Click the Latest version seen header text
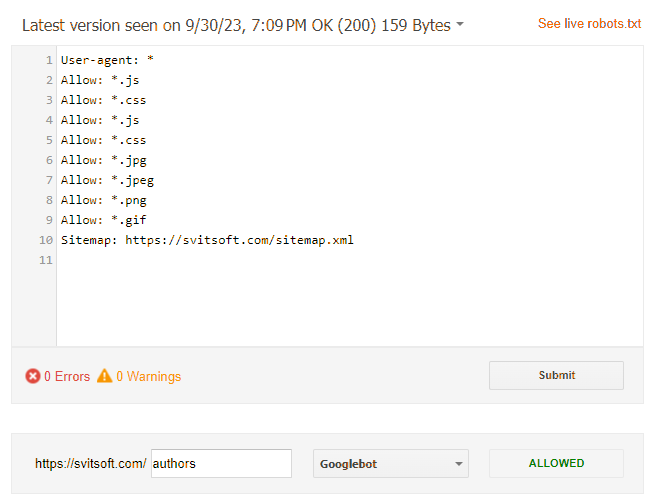The height and width of the screenshot is (502, 659). point(236,25)
